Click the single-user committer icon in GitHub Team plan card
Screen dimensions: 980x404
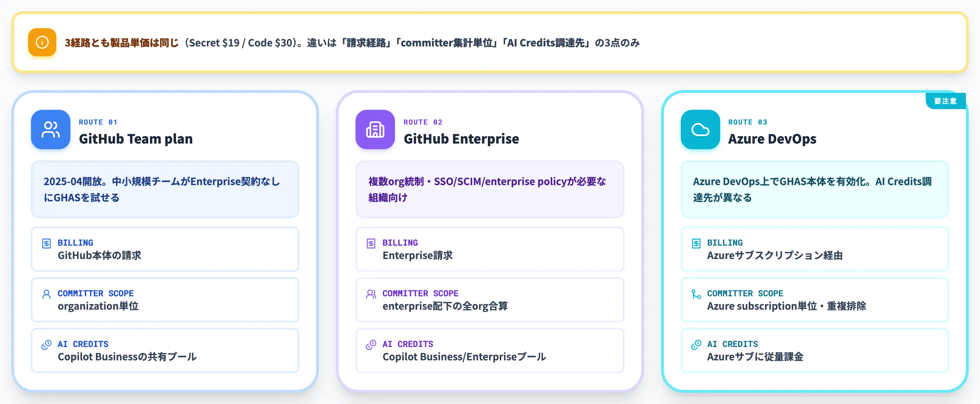point(46,294)
